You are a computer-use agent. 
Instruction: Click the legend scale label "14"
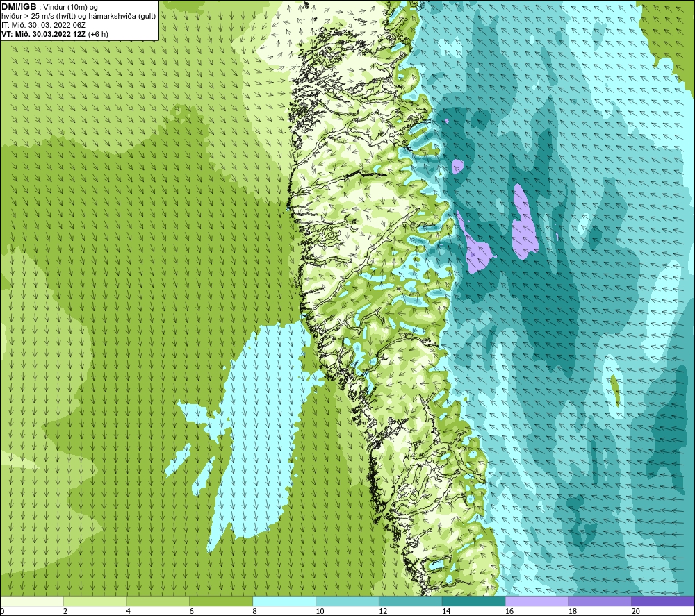pyautogui.click(x=446, y=611)
